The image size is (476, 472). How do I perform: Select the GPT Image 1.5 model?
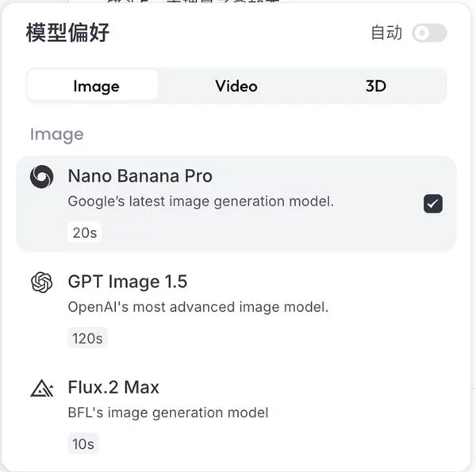click(x=128, y=282)
